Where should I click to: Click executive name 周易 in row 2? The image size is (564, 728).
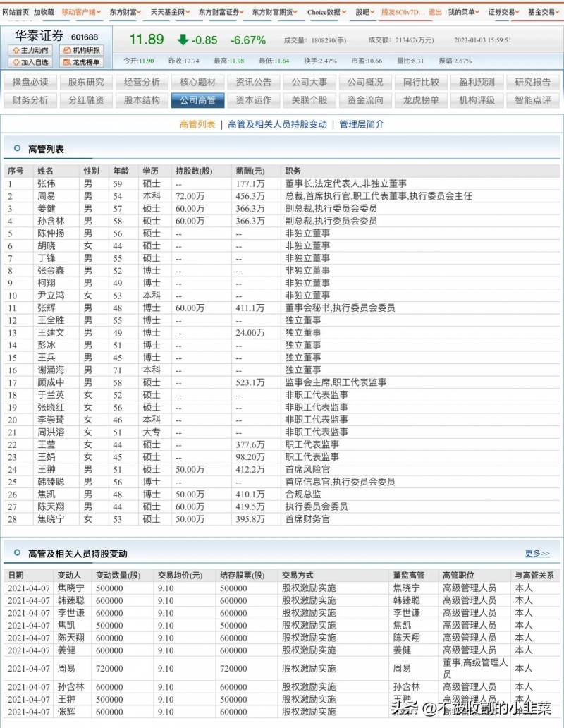(47, 196)
